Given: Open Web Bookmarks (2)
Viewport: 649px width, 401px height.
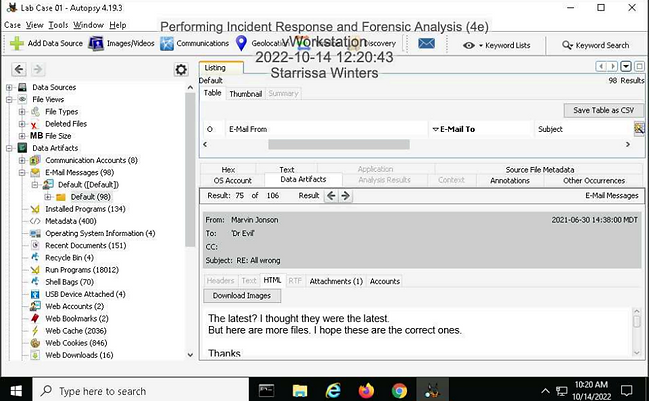Looking at the screenshot, I should 77,319.
